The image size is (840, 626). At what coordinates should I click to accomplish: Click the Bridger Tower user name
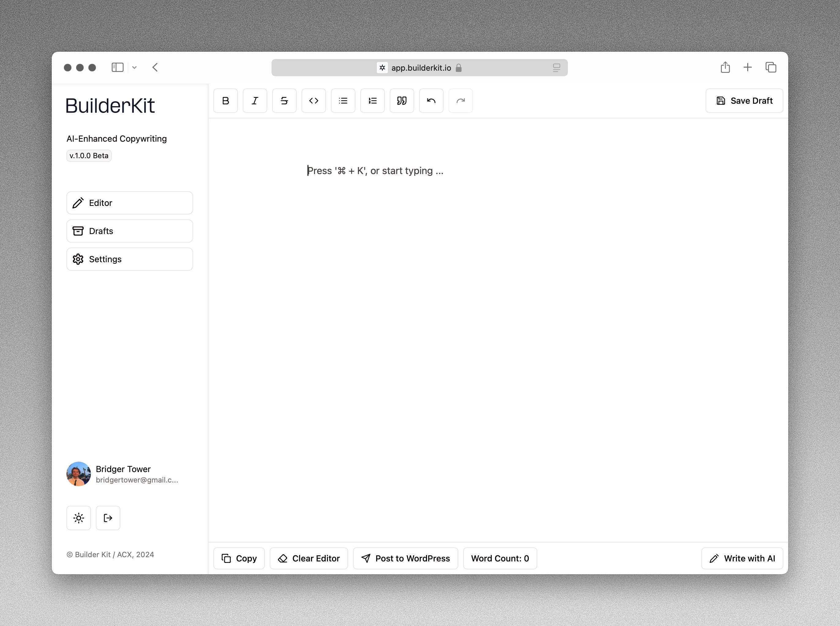click(x=123, y=469)
